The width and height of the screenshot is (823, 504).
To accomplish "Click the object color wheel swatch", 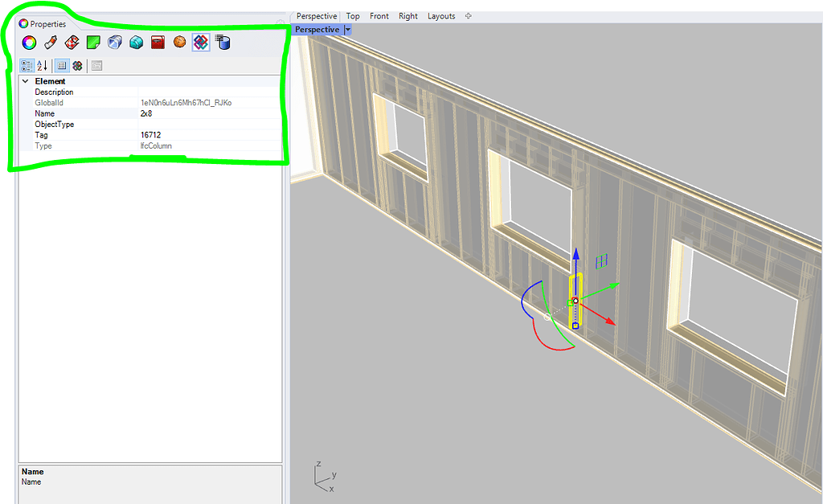I will coord(28,42).
